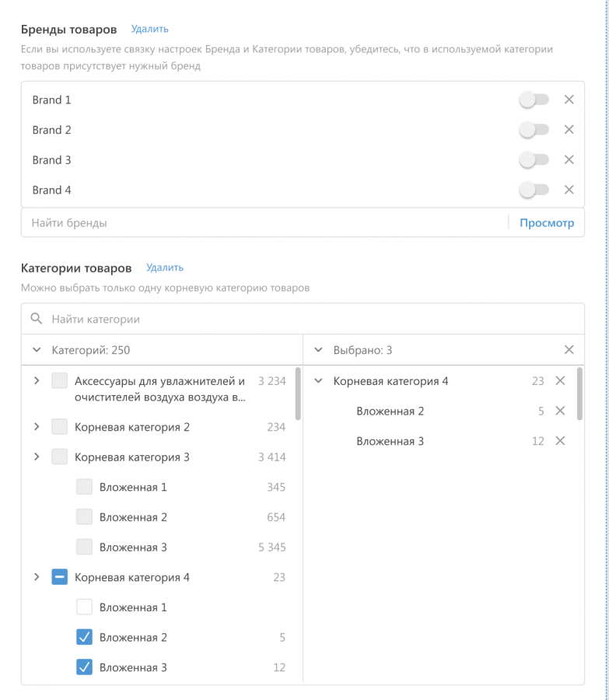
Task: Check the Корневая категория 2 checkbox
Action: [x=60, y=427]
